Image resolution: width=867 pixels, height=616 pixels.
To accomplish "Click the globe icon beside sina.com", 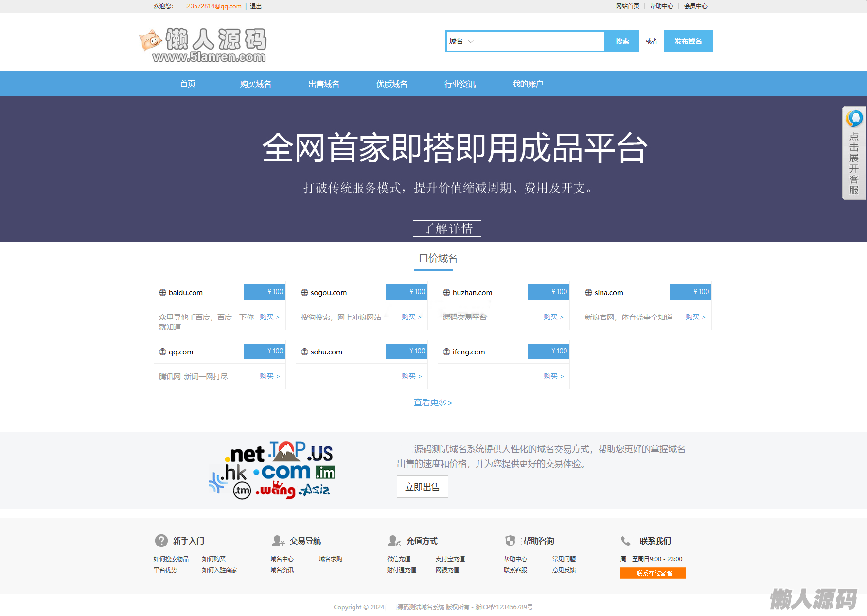I will 588,293.
